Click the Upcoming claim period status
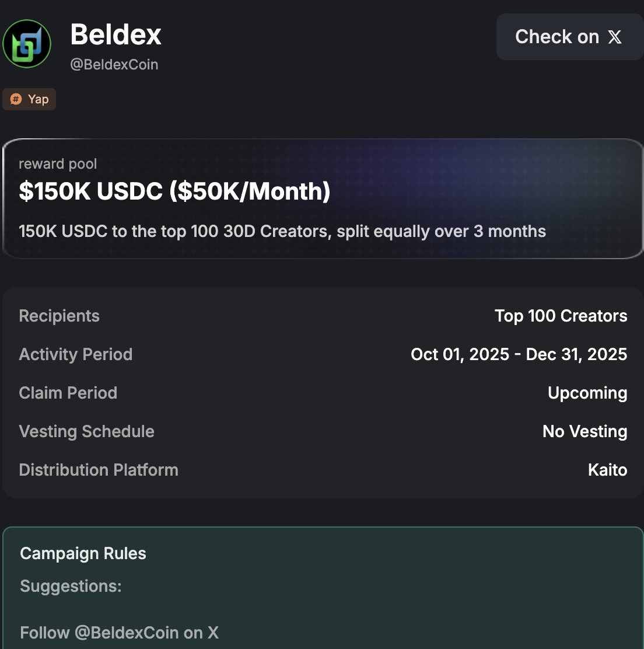This screenshot has height=649, width=644. point(587,393)
